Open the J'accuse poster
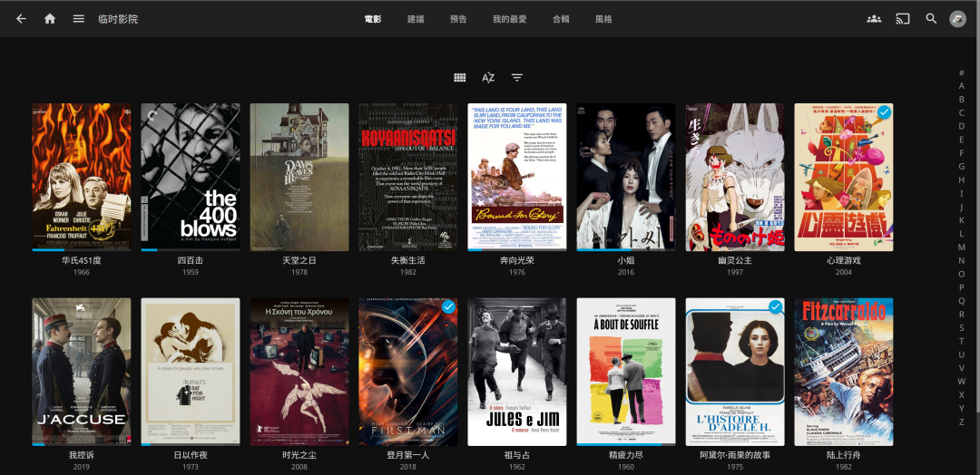Image resolution: width=980 pixels, height=475 pixels. (82, 372)
